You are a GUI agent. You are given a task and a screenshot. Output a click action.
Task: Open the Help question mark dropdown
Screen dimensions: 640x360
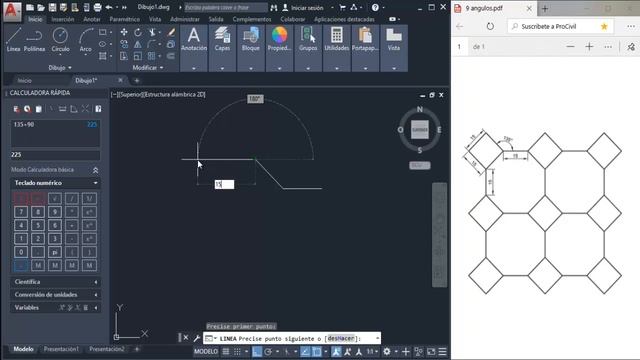point(378,7)
